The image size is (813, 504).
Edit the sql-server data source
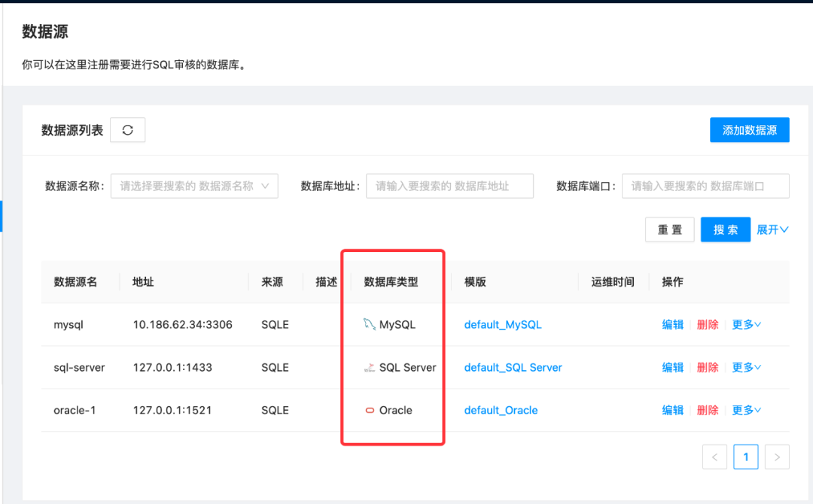tap(672, 367)
